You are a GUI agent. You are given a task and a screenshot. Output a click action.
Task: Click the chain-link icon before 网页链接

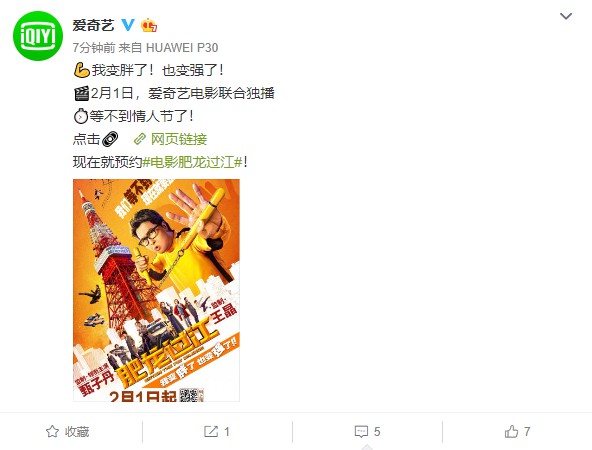click(x=140, y=139)
